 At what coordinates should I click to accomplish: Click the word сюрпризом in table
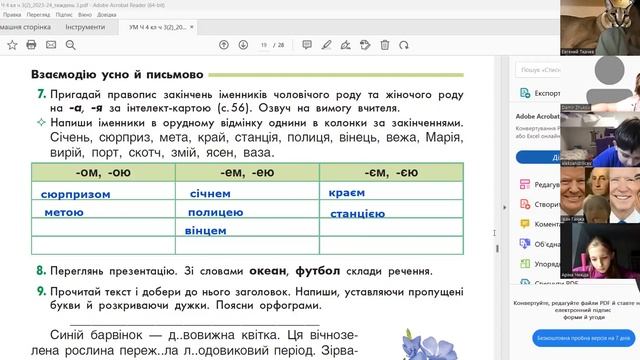(76, 194)
